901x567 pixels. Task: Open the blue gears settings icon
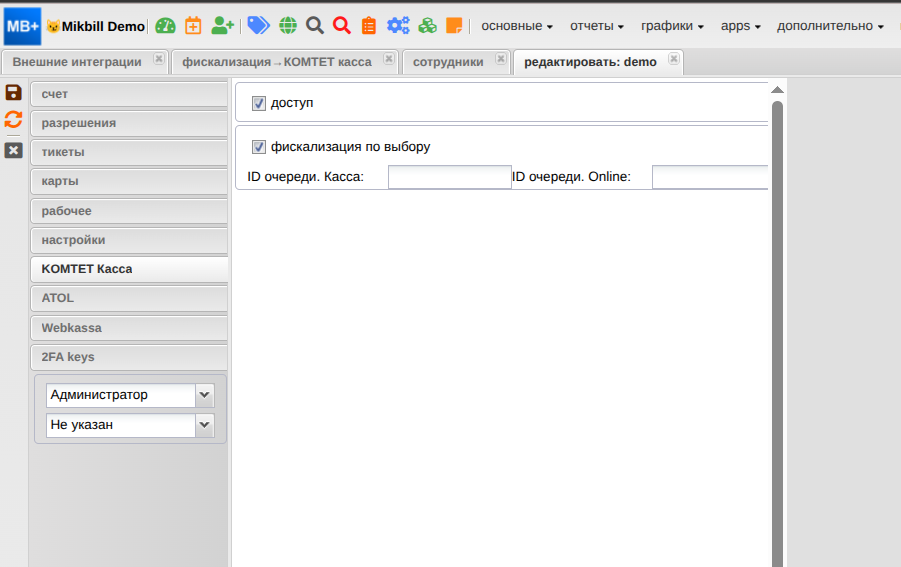[x=398, y=26]
